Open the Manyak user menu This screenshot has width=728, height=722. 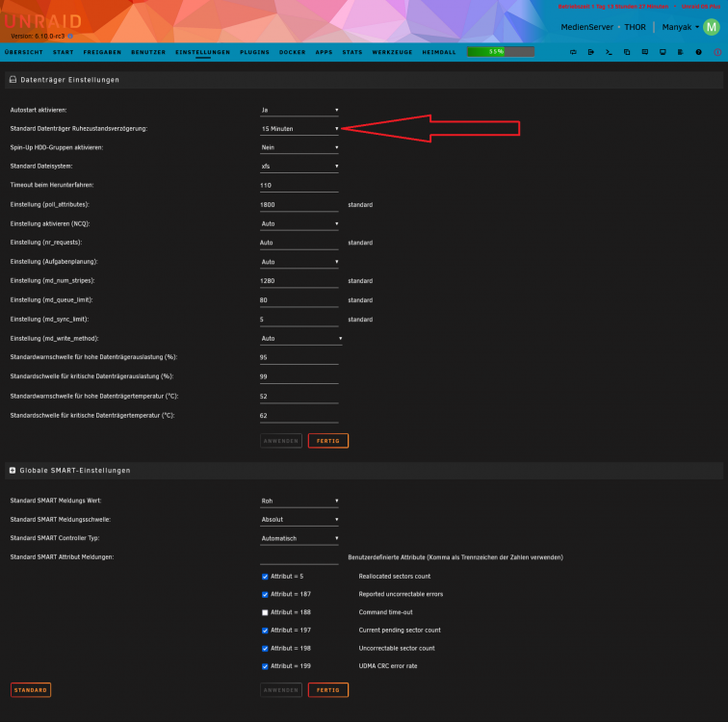point(680,27)
